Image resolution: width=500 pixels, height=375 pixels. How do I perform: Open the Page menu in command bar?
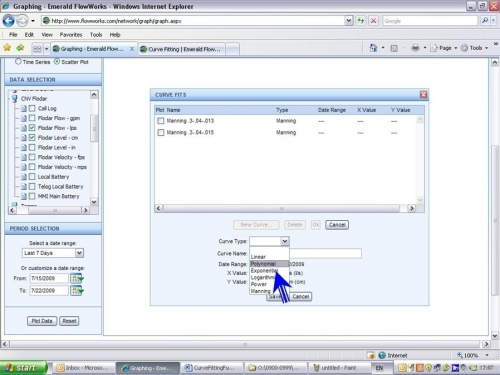tap(443, 48)
